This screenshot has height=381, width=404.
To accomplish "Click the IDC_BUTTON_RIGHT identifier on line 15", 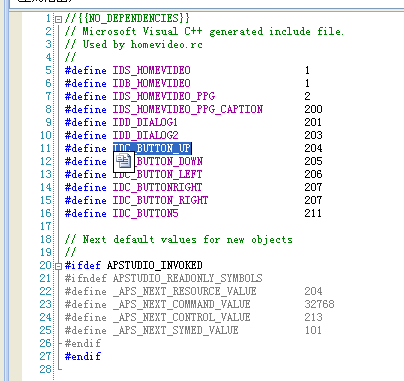I will [x=160, y=200].
